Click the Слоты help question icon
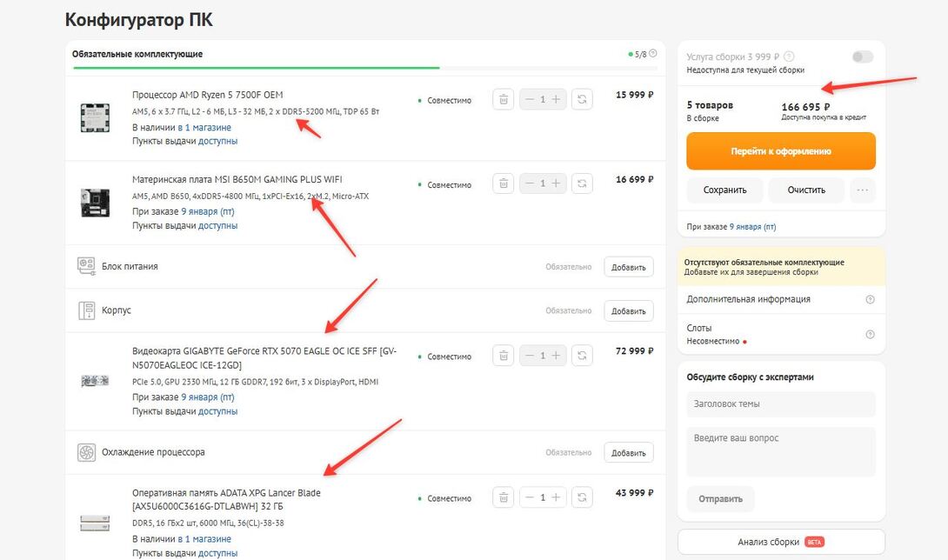Screen dimensions: 948x560 pos(870,335)
